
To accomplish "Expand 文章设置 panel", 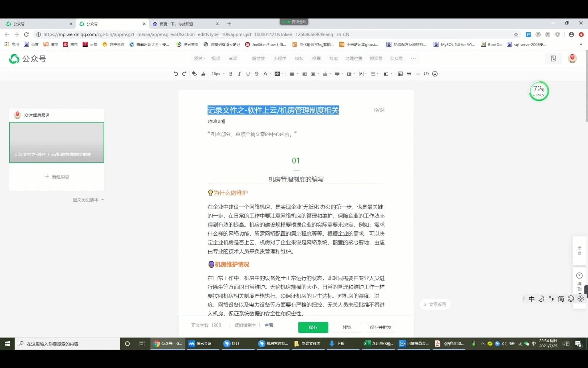I will coord(436,305).
